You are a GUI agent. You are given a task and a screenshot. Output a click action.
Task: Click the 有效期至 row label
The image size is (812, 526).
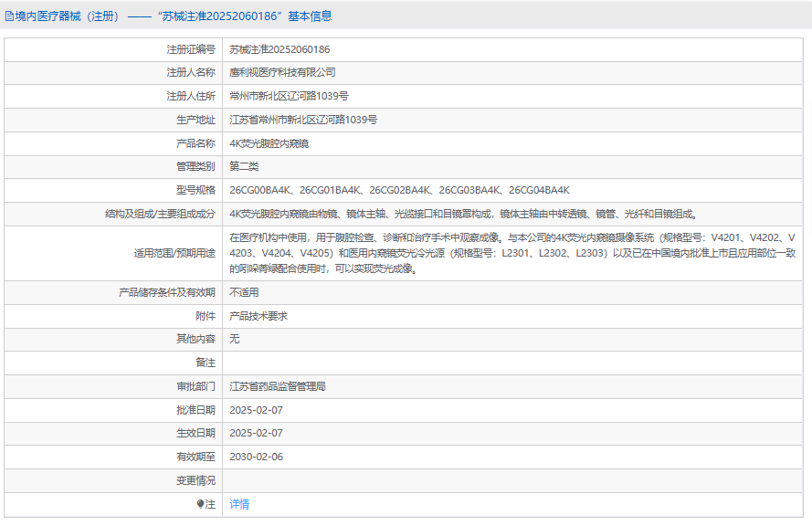click(x=195, y=458)
